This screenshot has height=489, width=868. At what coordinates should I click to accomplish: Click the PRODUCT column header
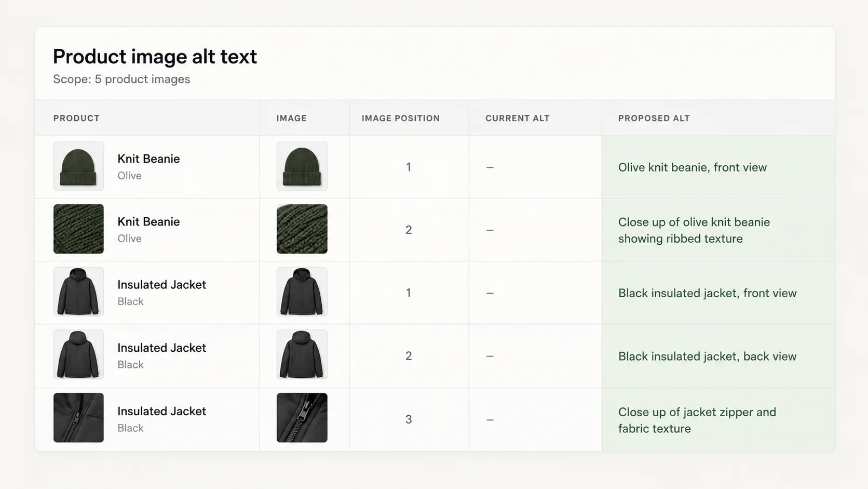tap(76, 118)
